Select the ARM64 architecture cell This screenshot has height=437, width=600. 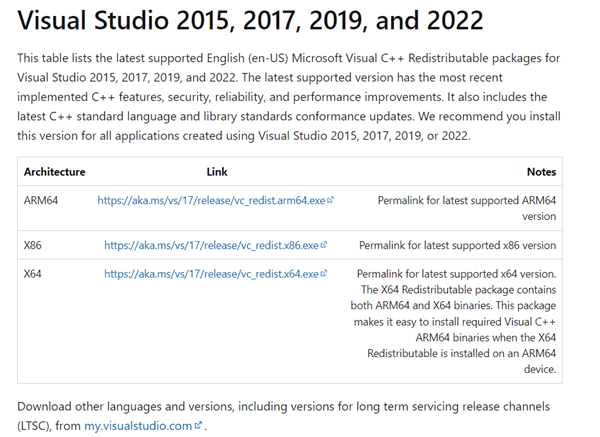41,200
